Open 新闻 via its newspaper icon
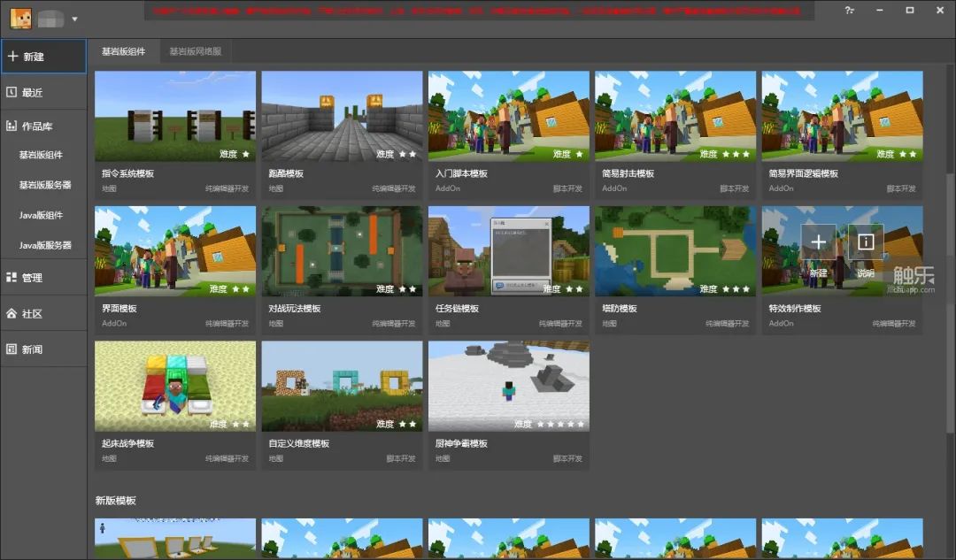The image size is (956, 560). pyautogui.click(x=12, y=349)
